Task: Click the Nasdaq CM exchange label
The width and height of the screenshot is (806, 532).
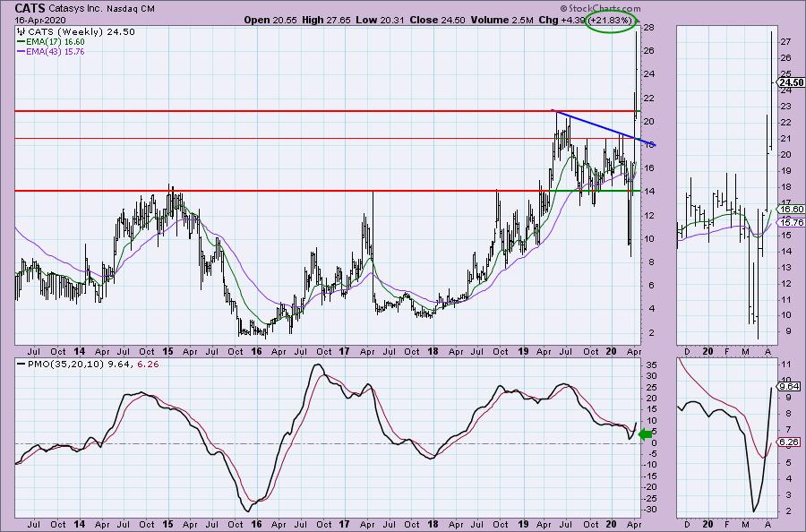Action: (x=131, y=9)
